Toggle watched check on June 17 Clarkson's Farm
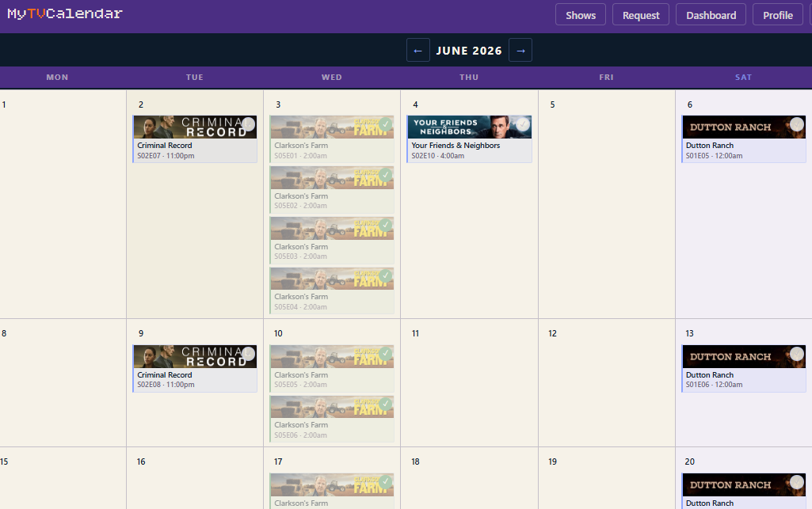 coord(385,482)
